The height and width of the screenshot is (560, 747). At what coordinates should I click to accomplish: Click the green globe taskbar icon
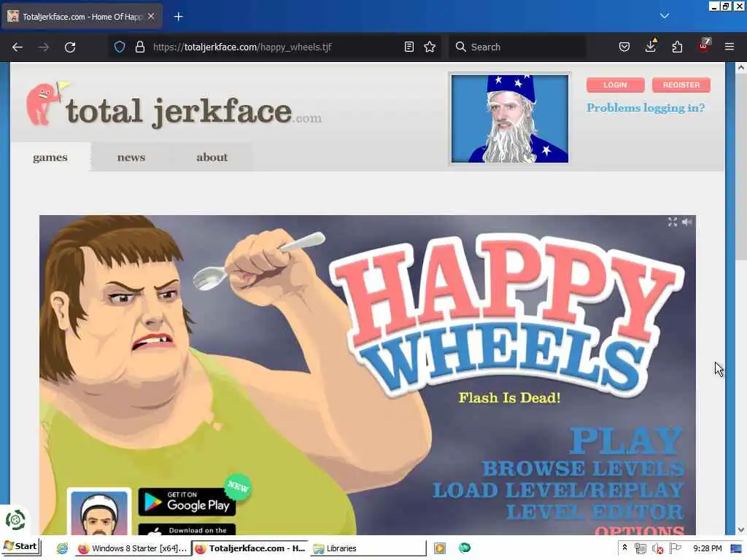tap(465, 548)
